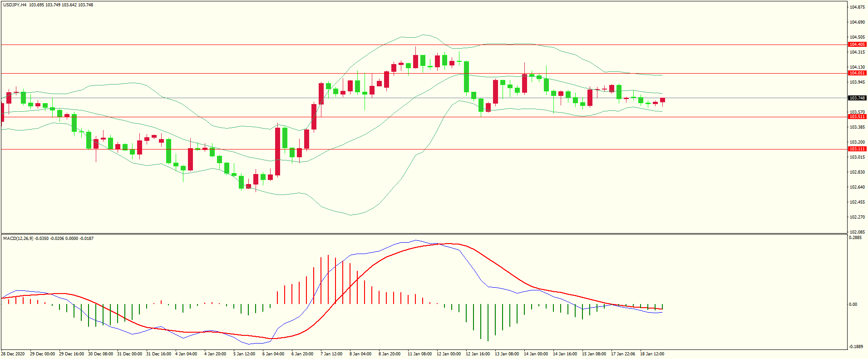The width and height of the screenshot is (868, 359).
Task: Click the 4 Jan 04:00 time label
Action: click(x=186, y=354)
